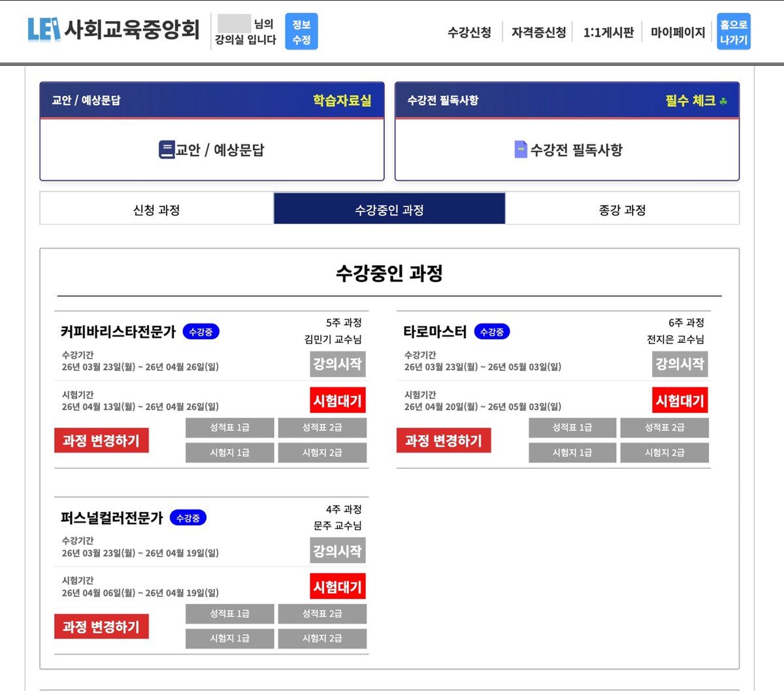Open 성적표 2급 for 타로마스터
The image size is (784, 691).
coord(664,428)
